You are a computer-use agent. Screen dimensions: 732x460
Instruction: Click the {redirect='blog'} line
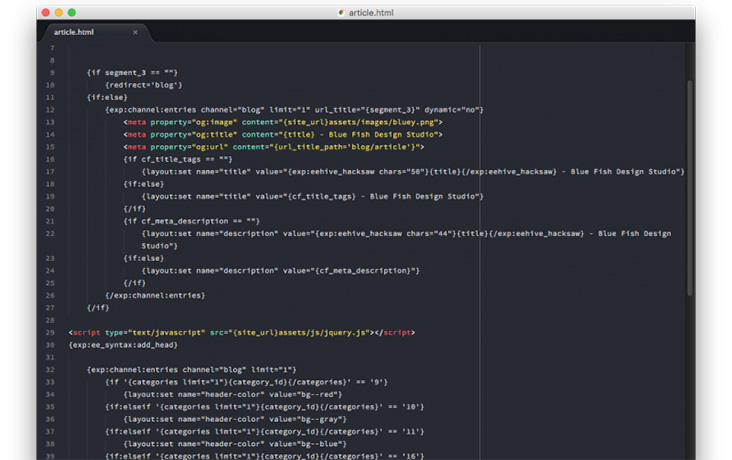pyautogui.click(x=144, y=85)
